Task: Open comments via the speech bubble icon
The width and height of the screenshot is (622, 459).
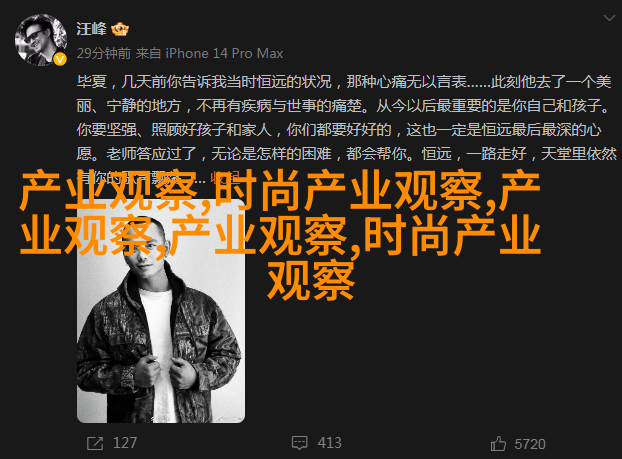Action: point(299,443)
